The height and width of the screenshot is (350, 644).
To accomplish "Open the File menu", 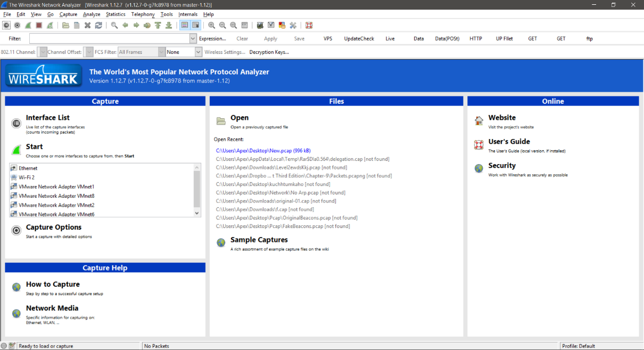I will 7,14.
